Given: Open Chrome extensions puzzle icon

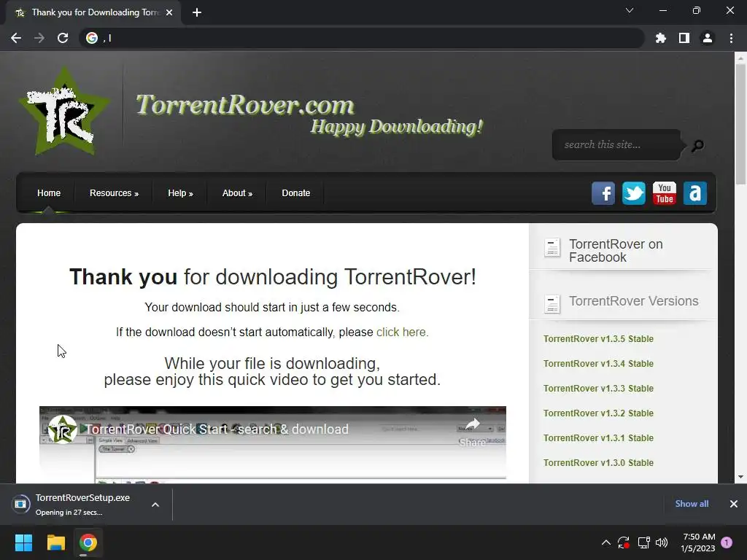Looking at the screenshot, I should click(x=661, y=38).
